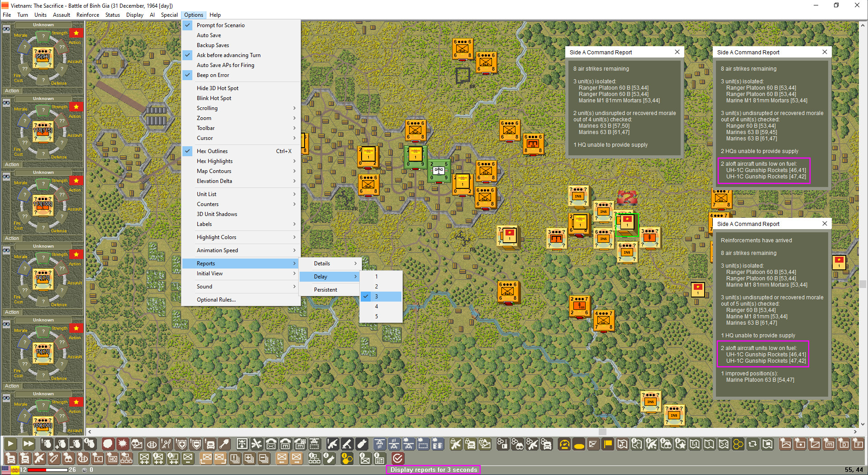Screen dimensions: 868x475
Task: Click the yellow hex cluster icon
Action: [x=738, y=444]
